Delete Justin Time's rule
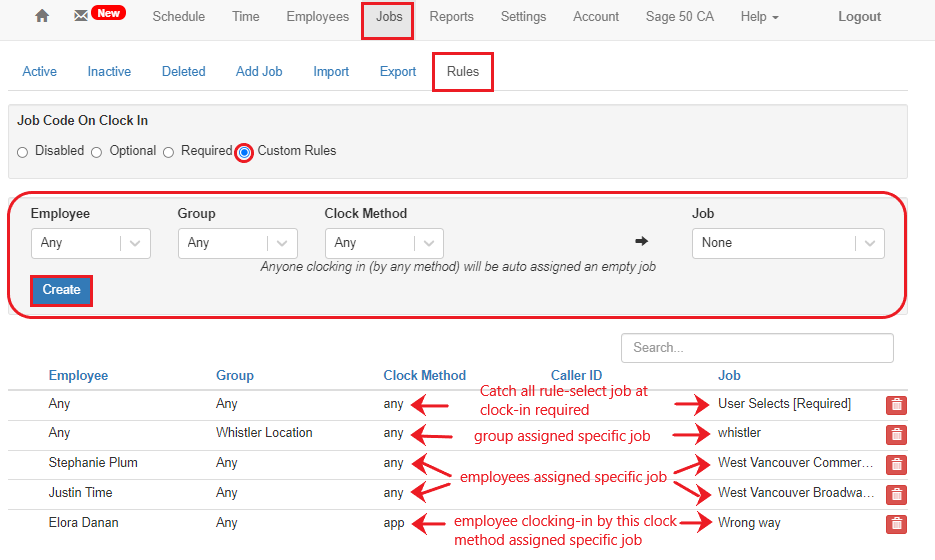 click(x=896, y=494)
